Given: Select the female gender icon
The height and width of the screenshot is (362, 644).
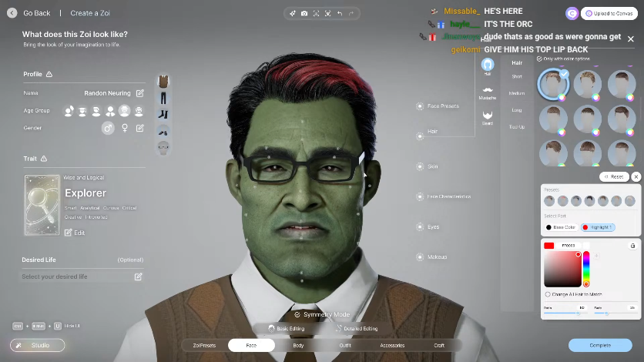Looking at the screenshot, I should point(125,128).
